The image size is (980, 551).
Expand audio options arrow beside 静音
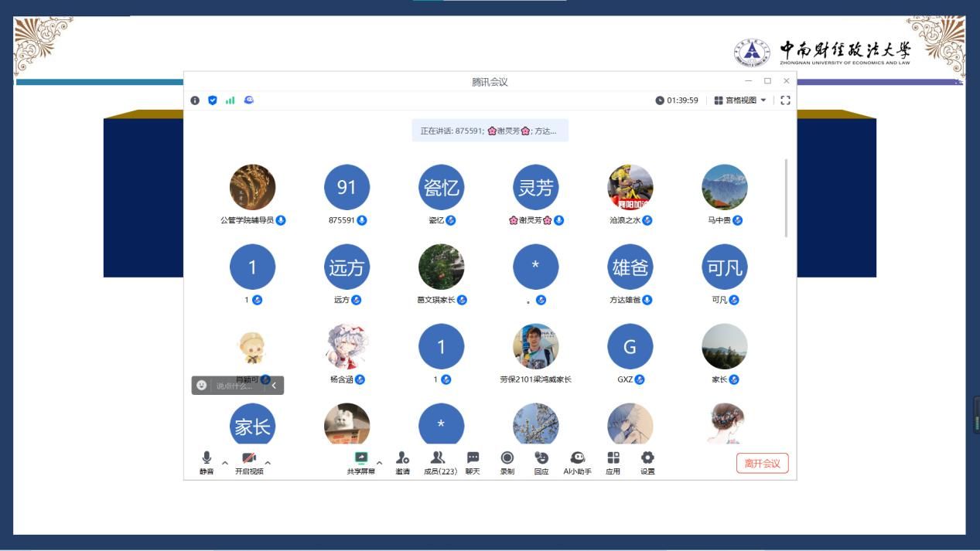[225, 463]
